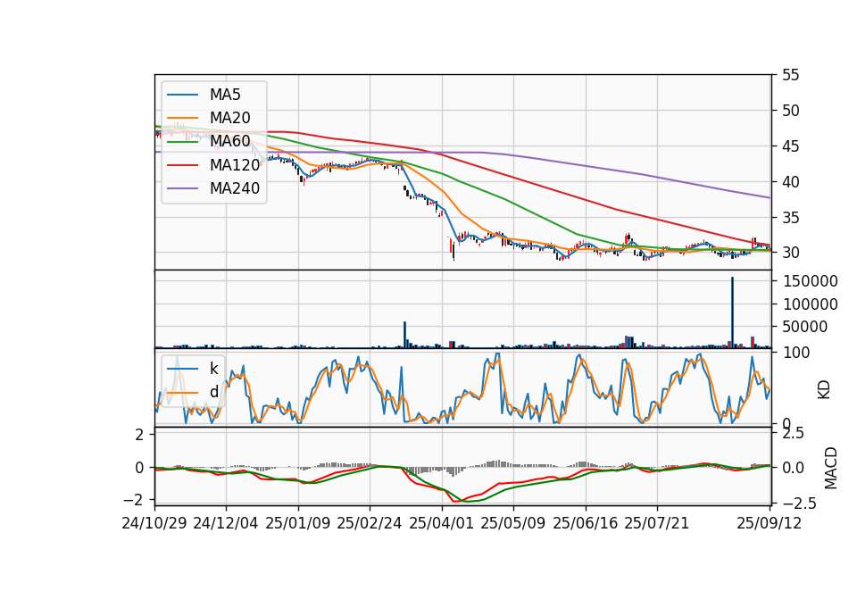Click the tallest volume spike bar
The height and width of the screenshot is (616, 857).
coord(732,312)
